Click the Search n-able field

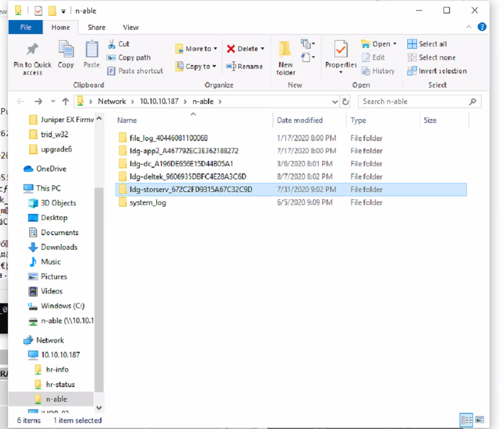click(419, 102)
